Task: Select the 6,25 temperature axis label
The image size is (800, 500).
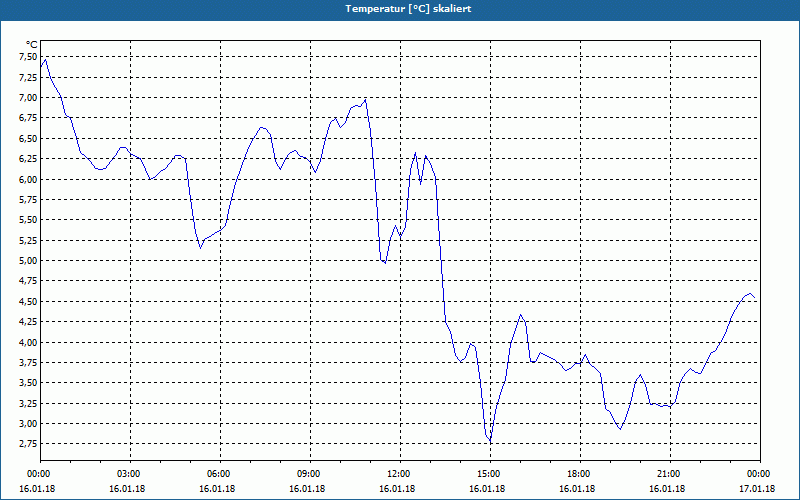Action: click(x=28, y=159)
